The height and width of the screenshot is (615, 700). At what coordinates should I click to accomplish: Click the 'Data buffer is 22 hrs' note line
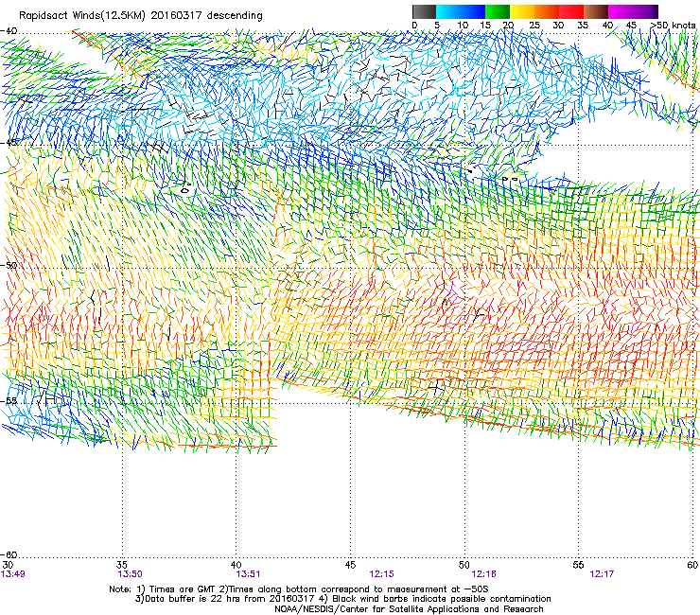click(342, 599)
